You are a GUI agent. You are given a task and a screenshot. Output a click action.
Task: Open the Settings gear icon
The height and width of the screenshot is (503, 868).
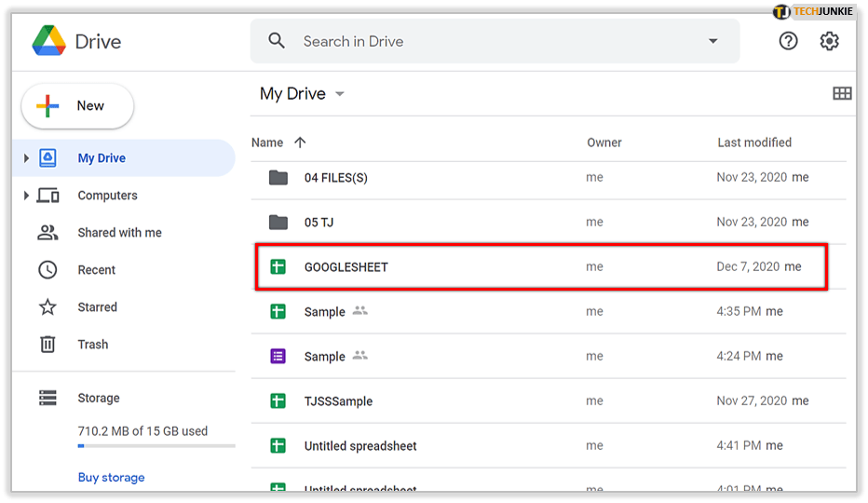[x=829, y=41]
